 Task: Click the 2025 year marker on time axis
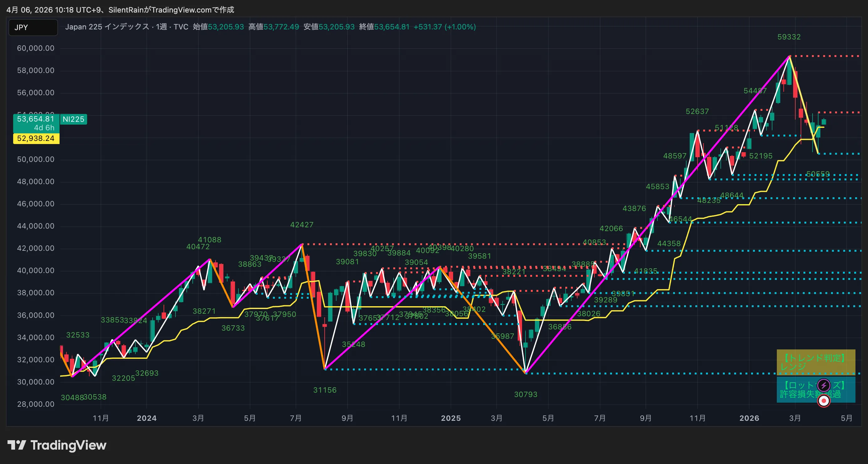[451, 418]
